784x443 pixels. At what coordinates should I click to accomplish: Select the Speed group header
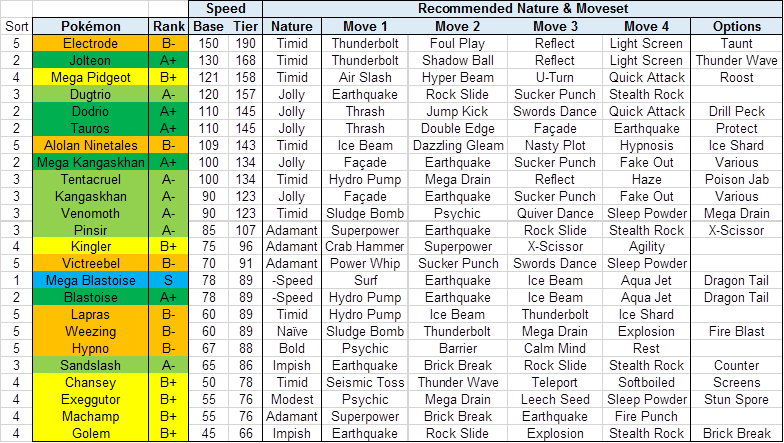pyautogui.click(x=226, y=8)
